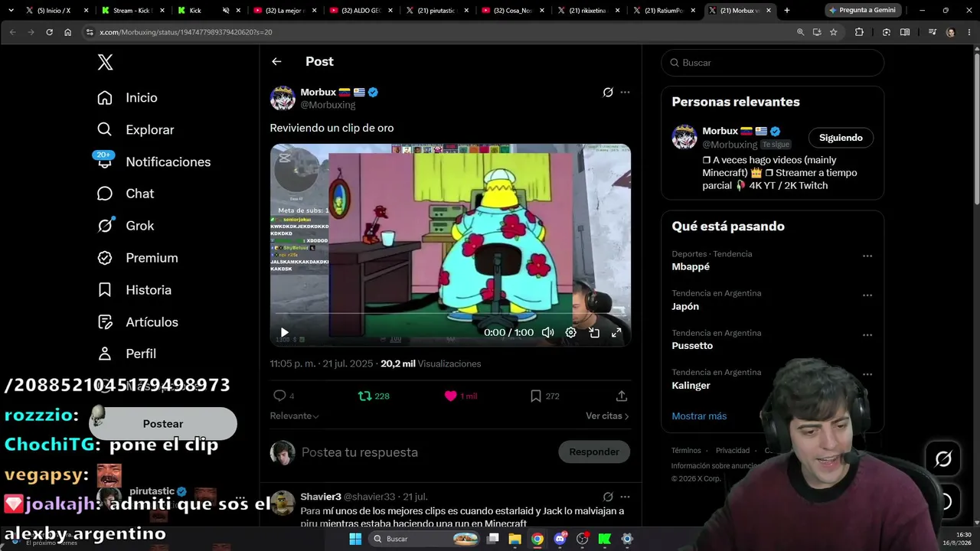
Task: Click the browser home button
Action: 67,32
